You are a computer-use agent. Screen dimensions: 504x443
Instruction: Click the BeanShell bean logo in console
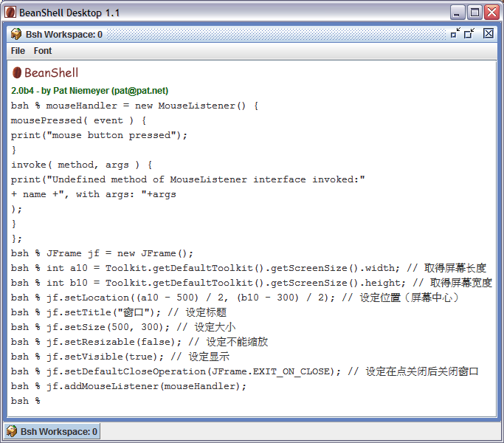pos(17,72)
